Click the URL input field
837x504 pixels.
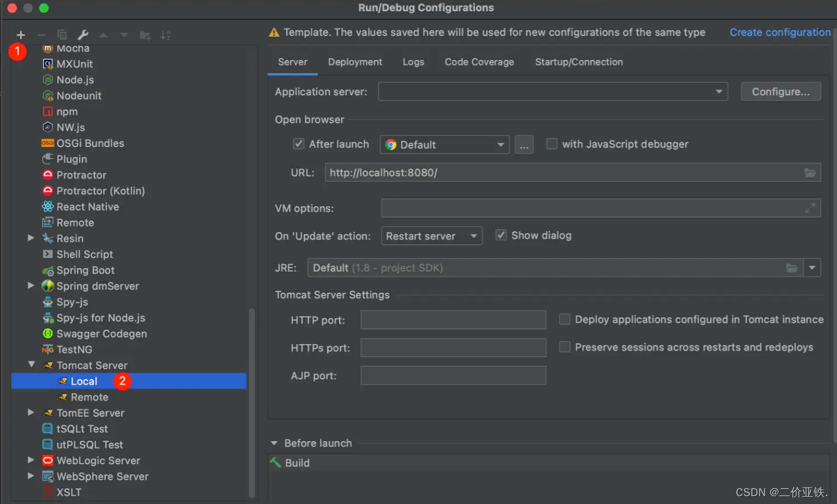[x=573, y=172]
